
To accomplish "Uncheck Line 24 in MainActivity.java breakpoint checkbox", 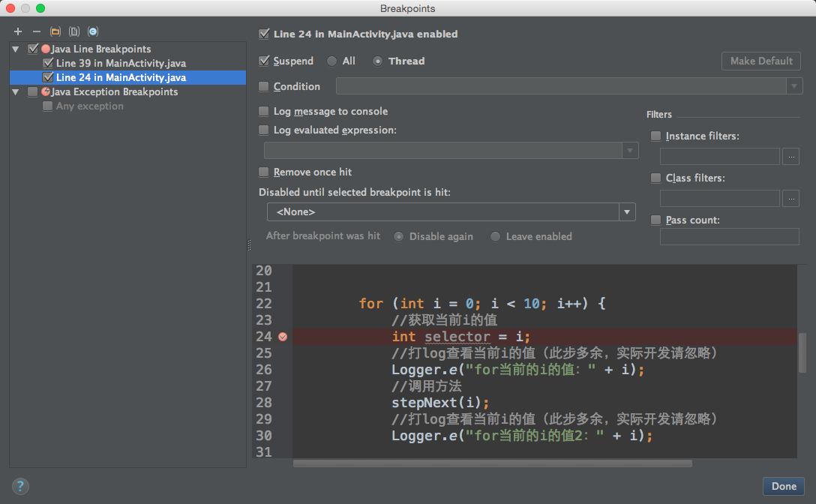I will coord(48,77).
